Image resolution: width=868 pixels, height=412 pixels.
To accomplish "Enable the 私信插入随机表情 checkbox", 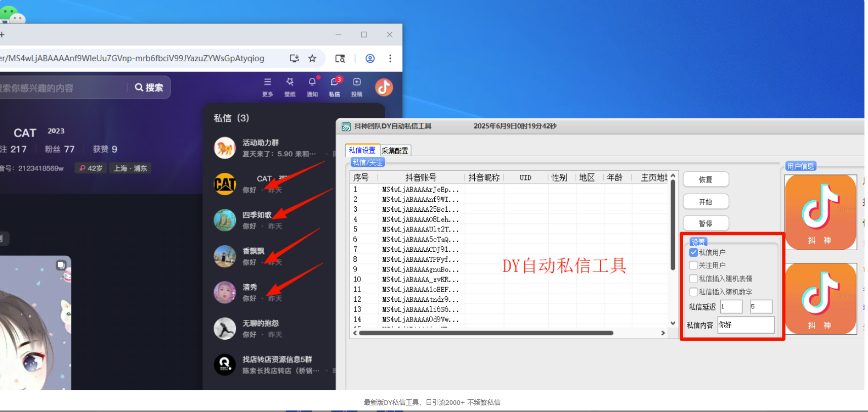I will click(693, 278).
